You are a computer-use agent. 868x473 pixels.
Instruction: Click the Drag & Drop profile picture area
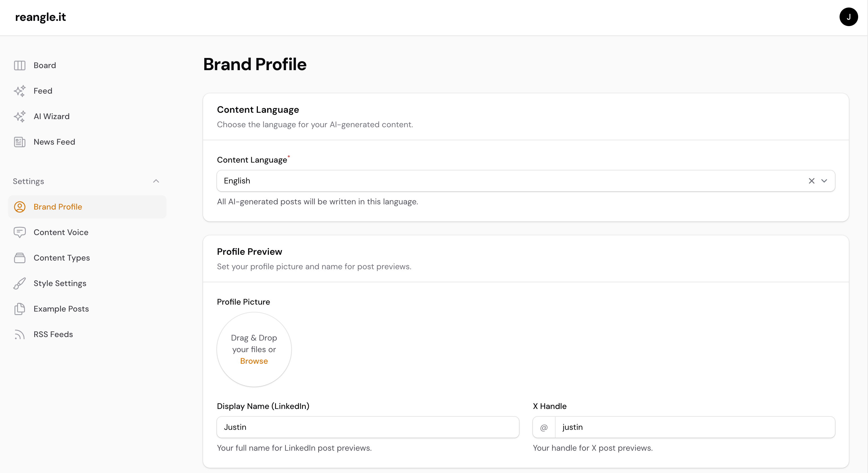click(x=254, y=350)
